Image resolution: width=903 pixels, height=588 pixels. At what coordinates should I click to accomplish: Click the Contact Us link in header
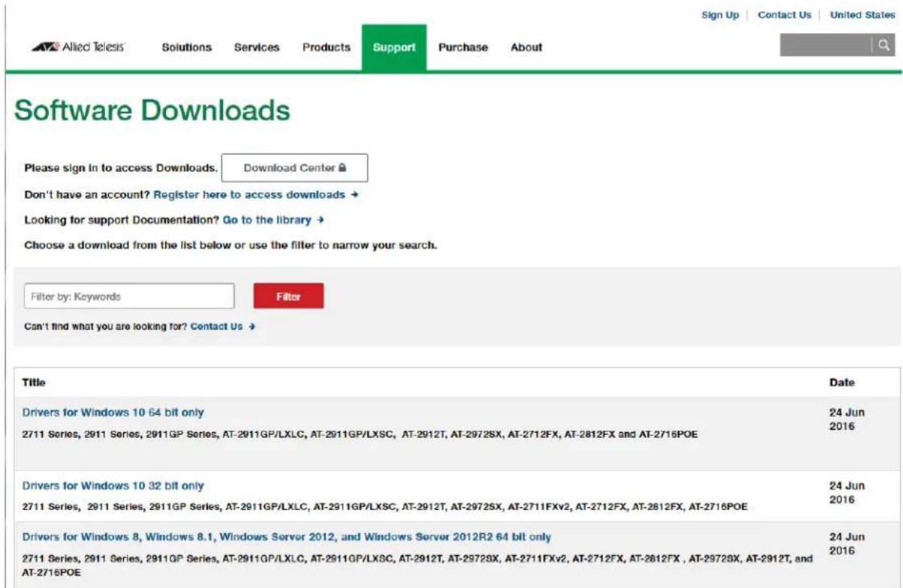click(784, 15)
